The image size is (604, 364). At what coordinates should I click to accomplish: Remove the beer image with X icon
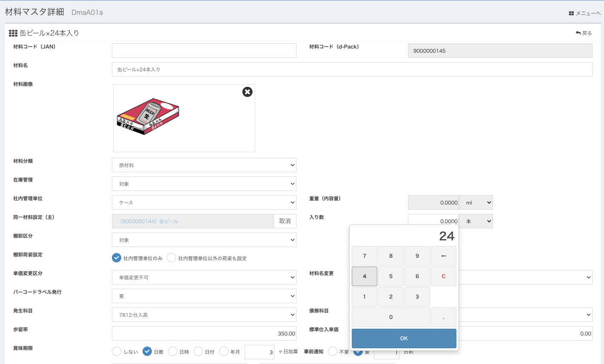(247, 92)
